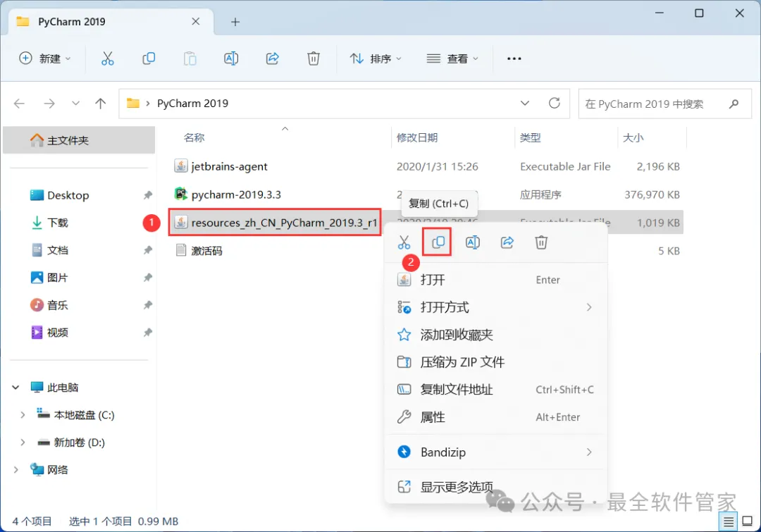Open the Bandizip submenu

[496, 452]
